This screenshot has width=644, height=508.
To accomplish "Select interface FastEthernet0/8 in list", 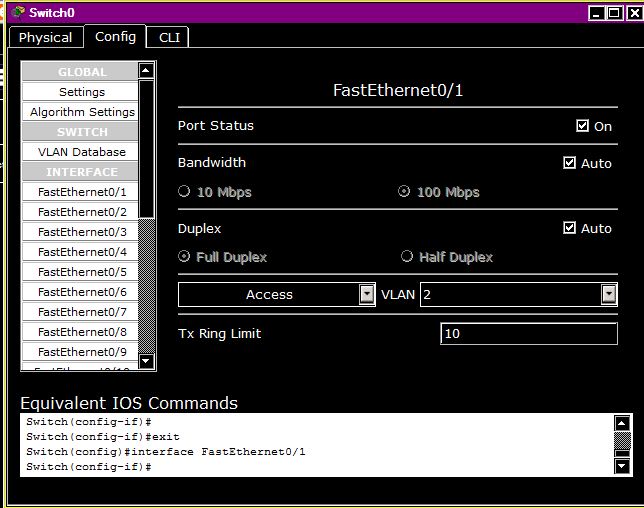I will (x=80, y=332).
